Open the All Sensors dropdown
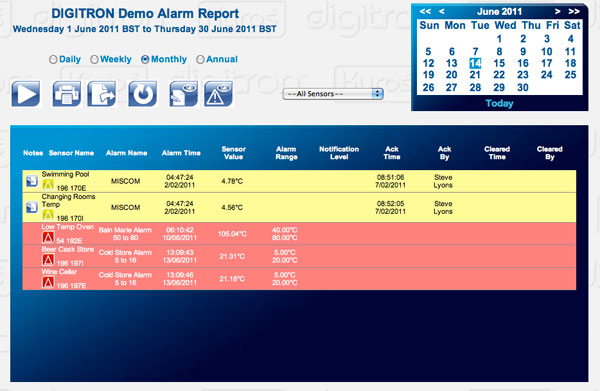The width and height of the screenshot is (600, 391). [x=333, y=94]
